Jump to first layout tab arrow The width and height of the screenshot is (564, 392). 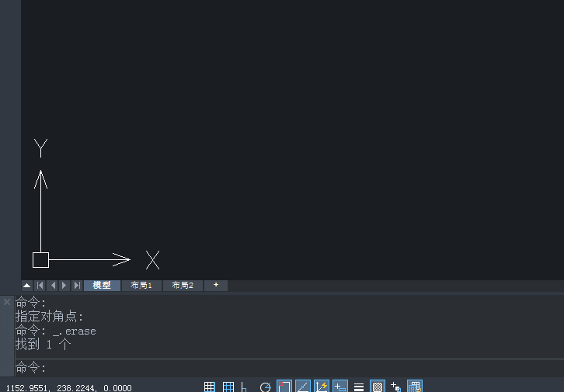pyautogui.click(x=40, y=286)
